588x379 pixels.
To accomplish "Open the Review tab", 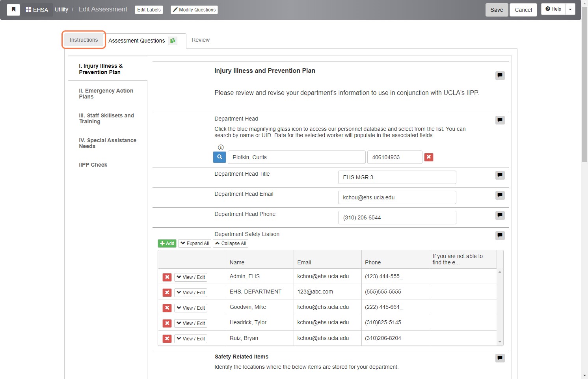I will pyautogui.click(x=201, y=40).
